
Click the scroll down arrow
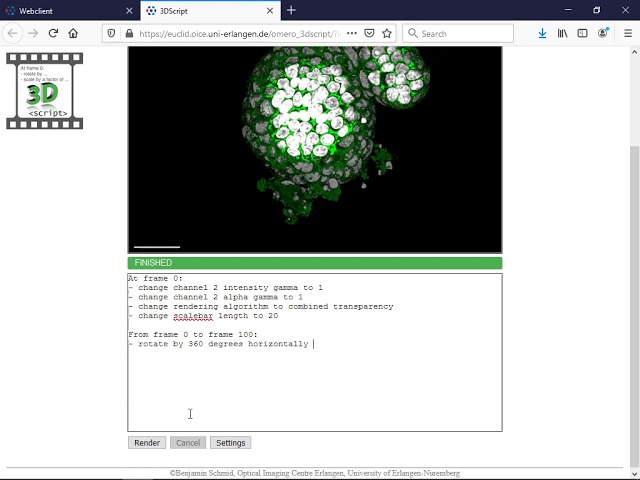634,473
